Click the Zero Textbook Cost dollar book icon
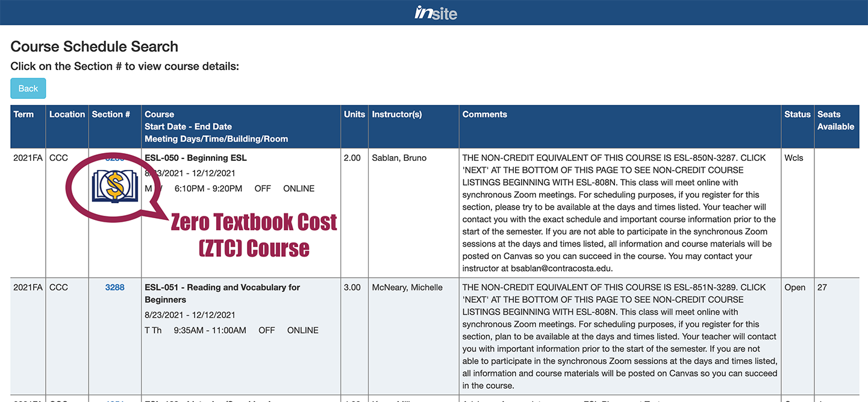This screenshot has height=402, width=868. [x=114, y=186]
